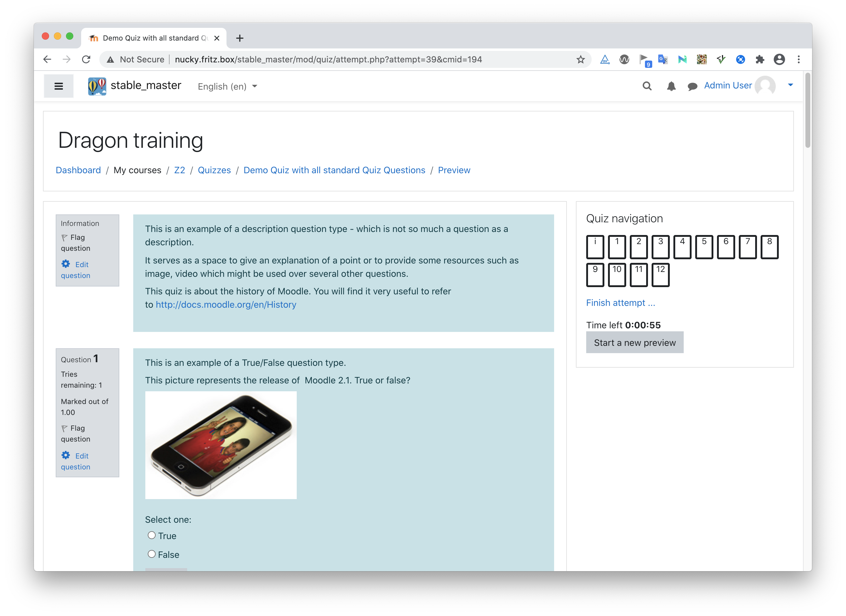Open the Z2 course breadcrumb link
Screen dimensions: 846x616
point(180,170)
